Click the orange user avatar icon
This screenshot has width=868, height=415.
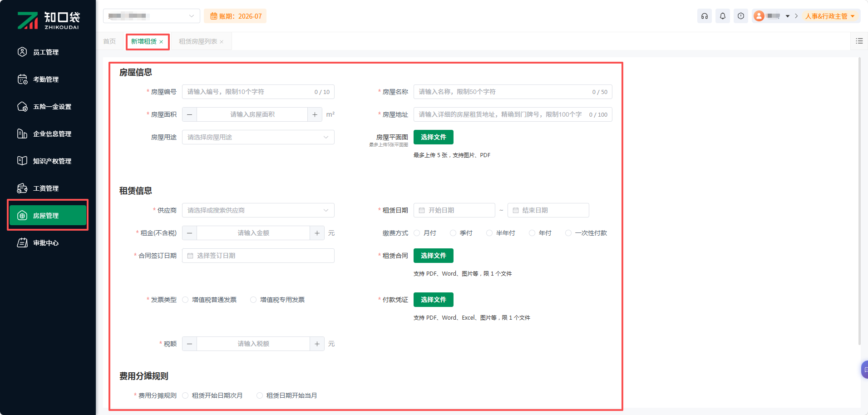tap(759, 16)
